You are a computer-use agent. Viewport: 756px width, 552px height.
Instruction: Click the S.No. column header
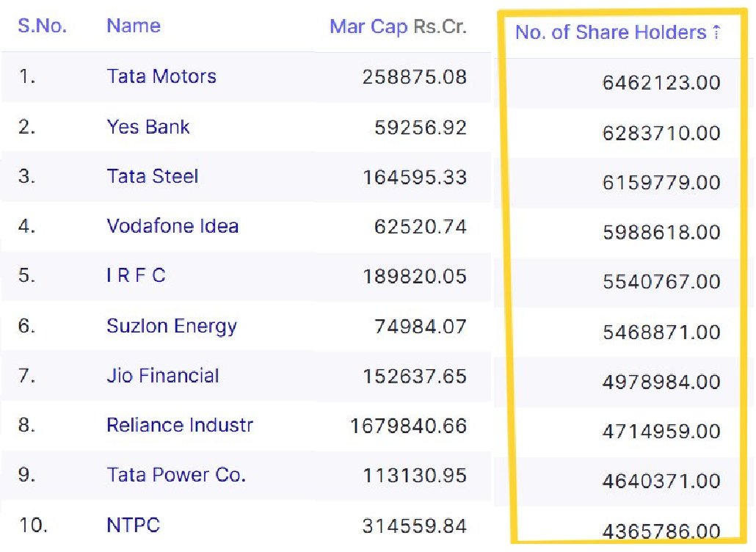pos(43,26)
